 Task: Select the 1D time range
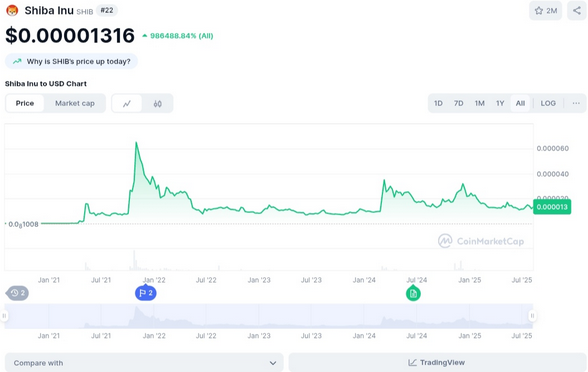tap(438, 103)
